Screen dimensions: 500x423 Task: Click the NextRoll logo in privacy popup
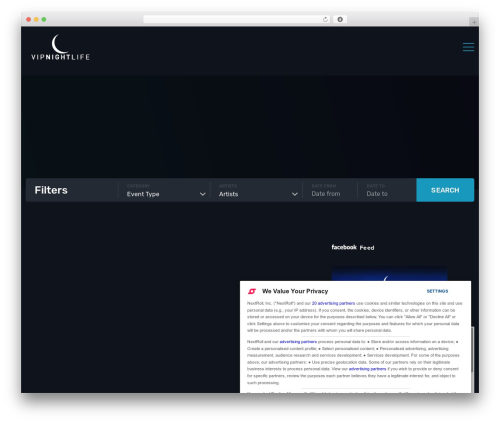(252, 291)
